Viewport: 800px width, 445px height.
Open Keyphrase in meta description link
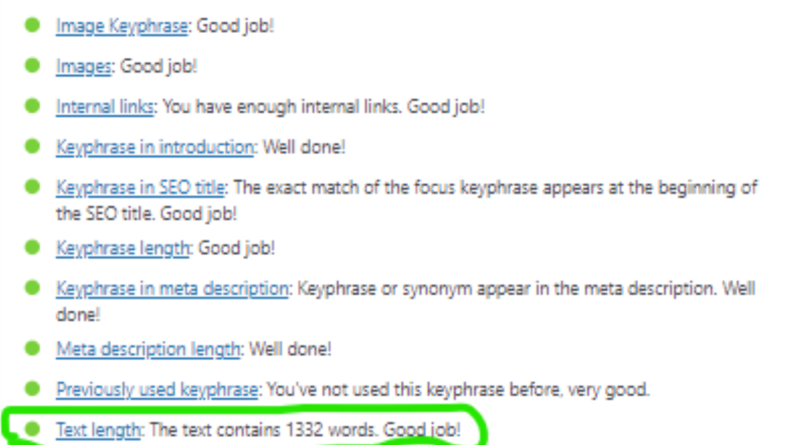tap(172, 288)
